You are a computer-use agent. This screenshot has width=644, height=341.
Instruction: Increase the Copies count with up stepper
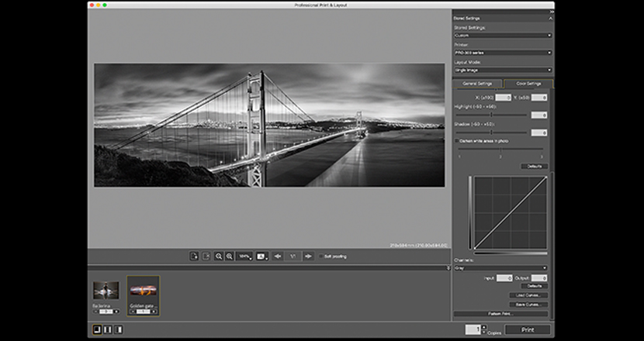(484, 327)
